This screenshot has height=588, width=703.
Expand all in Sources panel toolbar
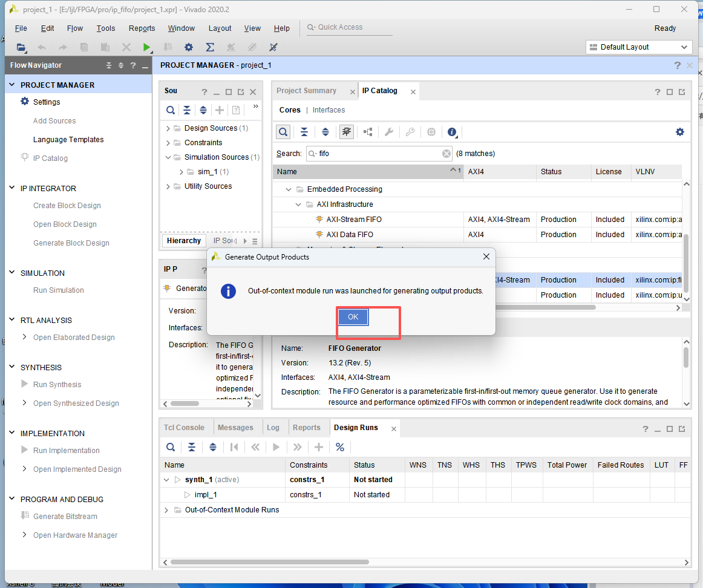tap(203, 110)
